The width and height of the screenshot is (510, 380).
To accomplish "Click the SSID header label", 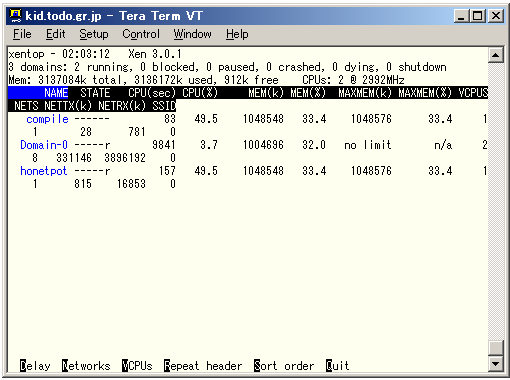I will pyautogui.click(x=164, y=106).
